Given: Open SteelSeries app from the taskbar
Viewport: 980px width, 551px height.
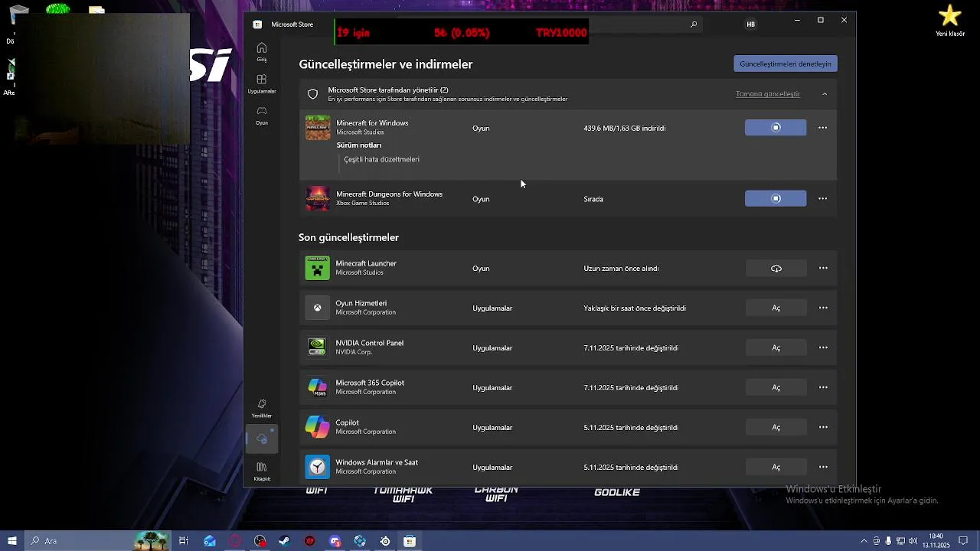Looking at the screenshot, I should click(385, 541).
